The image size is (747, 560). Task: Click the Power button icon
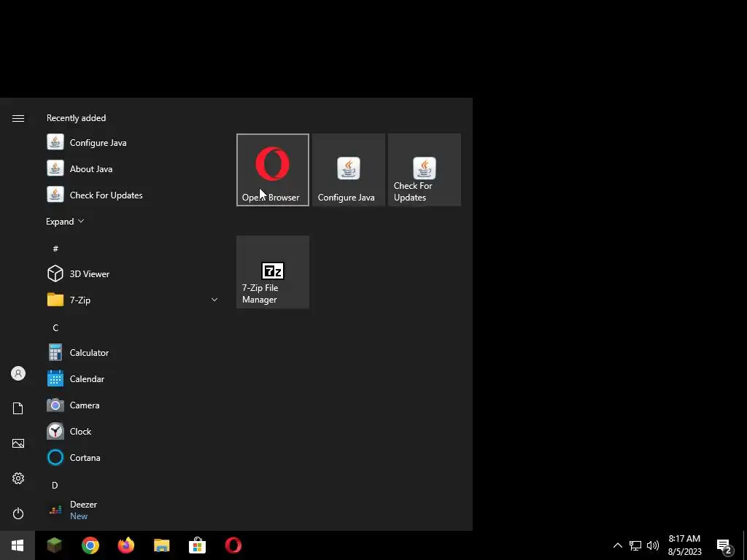click(x=18, y=513)
